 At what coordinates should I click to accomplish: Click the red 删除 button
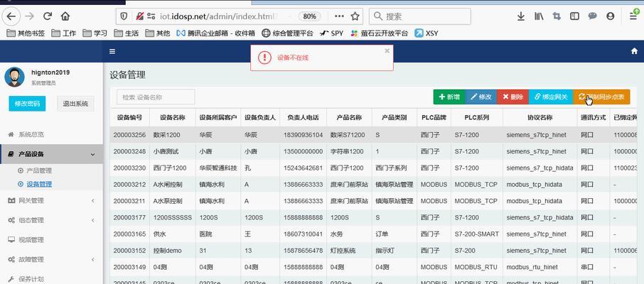pyautogui.click(x=512, y=97)
